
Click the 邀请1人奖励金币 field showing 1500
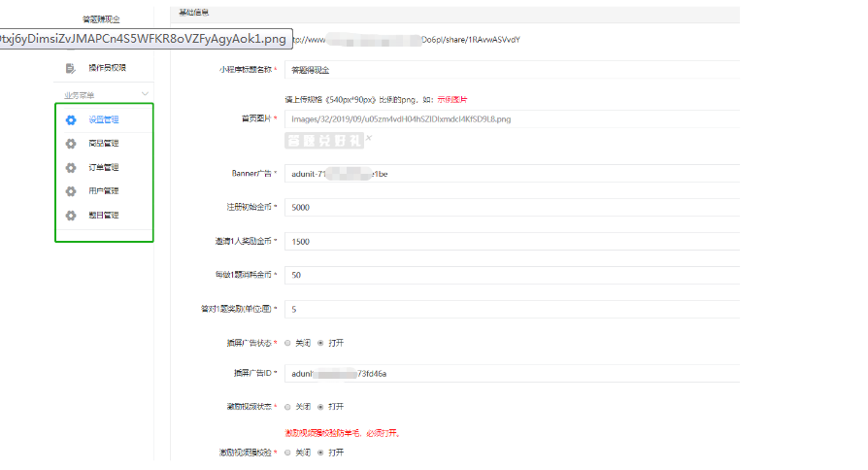tap(512, 242)
